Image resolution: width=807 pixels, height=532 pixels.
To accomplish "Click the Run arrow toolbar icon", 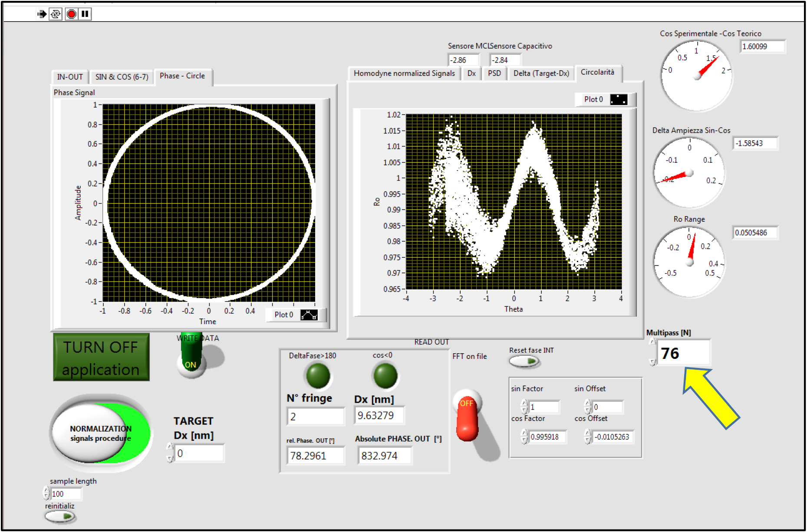I will [42, 14].
